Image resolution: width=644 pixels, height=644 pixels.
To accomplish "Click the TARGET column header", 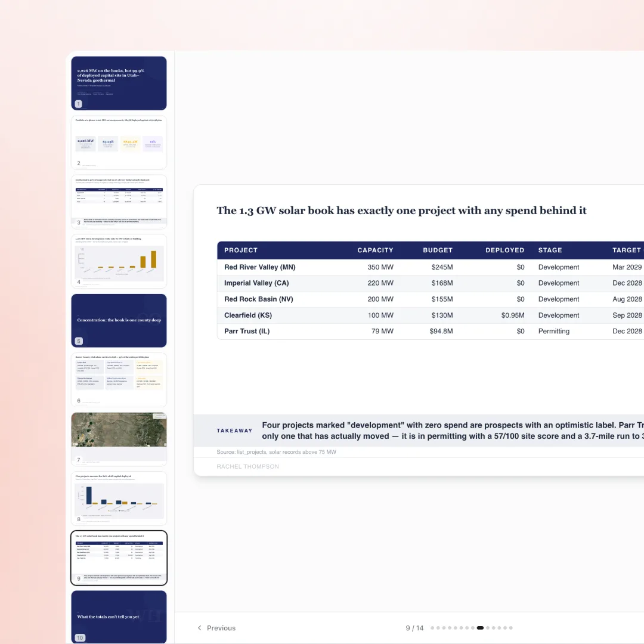I will (x=626, y=250).
